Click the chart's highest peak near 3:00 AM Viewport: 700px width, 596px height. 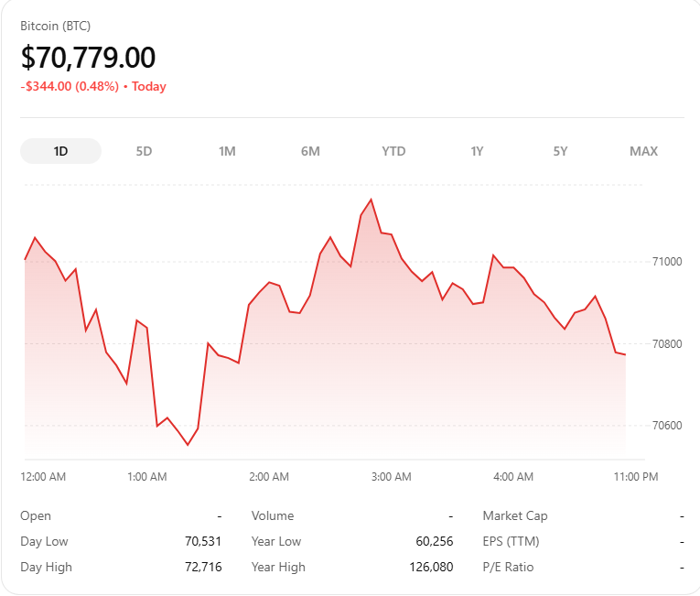pyautogui.click(x=371, y=200)
